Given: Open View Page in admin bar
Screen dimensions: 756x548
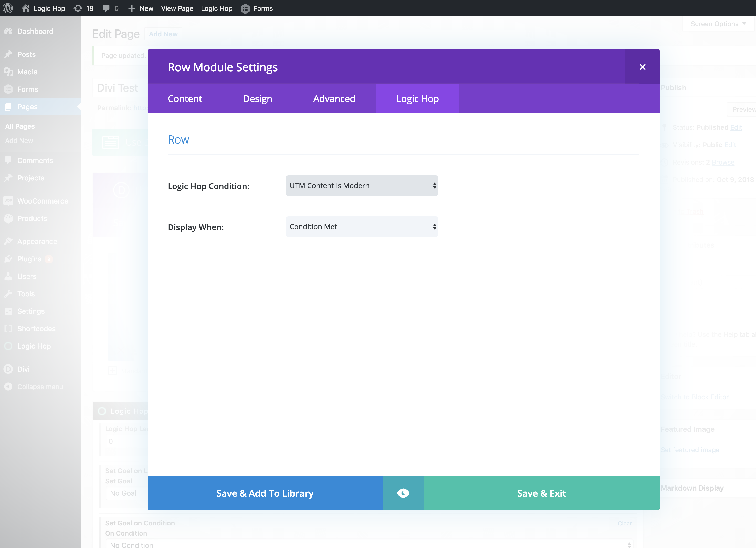Looking at the screenshot, I should click(177, 8).
